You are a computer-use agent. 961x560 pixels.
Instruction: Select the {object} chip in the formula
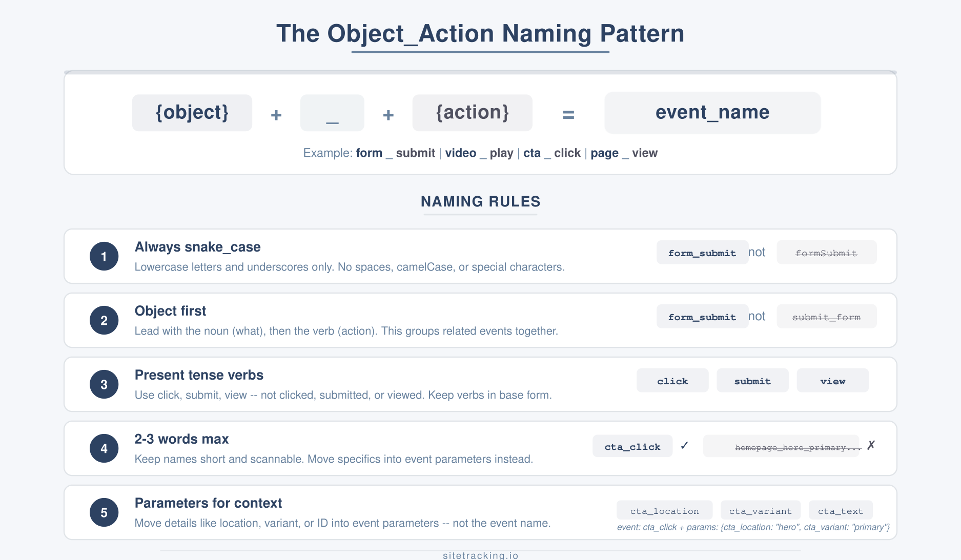pos(192,113)
